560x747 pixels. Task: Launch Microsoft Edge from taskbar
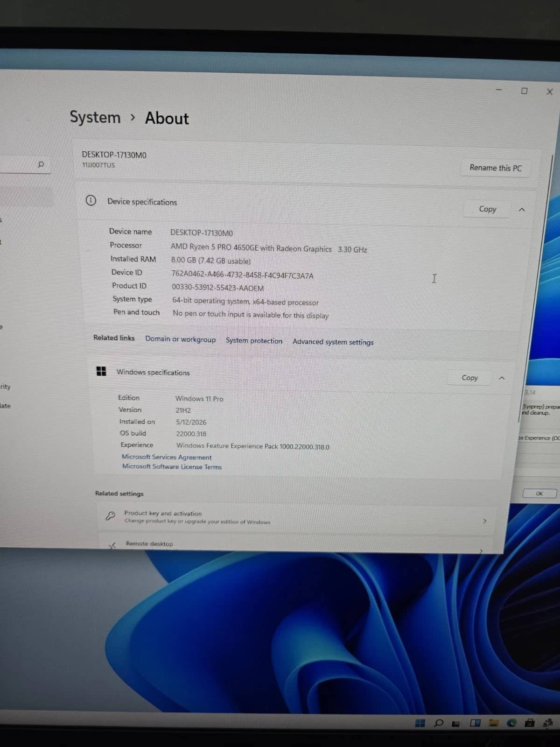click(x=511, y=723)
